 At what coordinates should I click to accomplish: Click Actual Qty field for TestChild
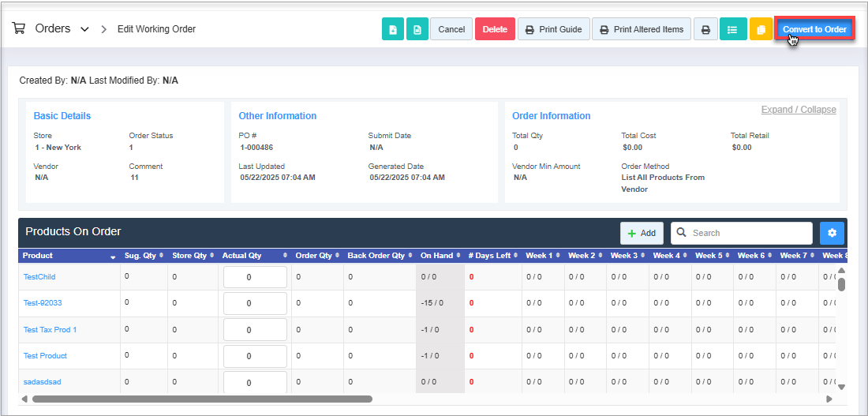pyautogui.click(x=255, y=277)
